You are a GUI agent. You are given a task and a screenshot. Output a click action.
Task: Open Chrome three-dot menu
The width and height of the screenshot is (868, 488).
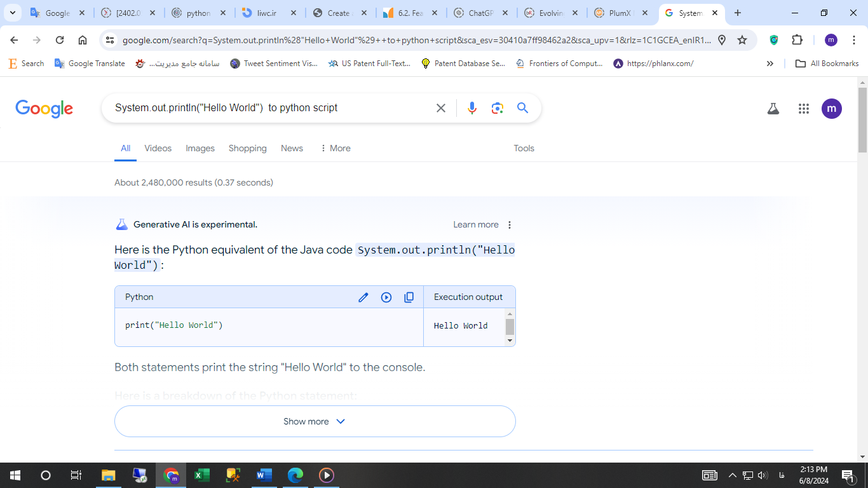pyautogui.click(x=855, y=40)
